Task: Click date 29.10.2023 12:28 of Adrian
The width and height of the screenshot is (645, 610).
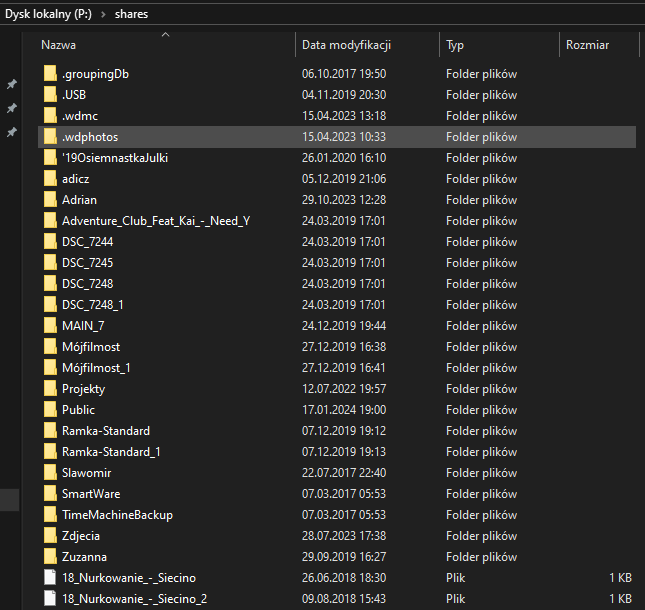Action: pos(344,200)
